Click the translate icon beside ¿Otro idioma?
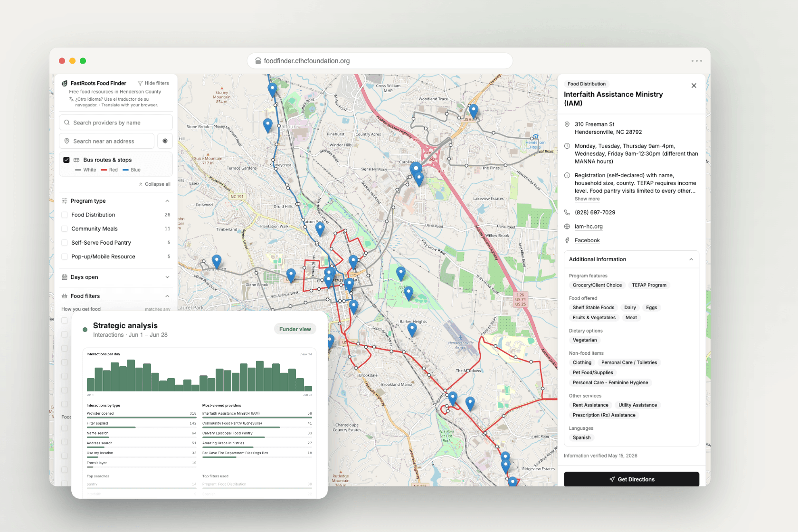This screenshot has width=798, height=532. click(71, 99)
